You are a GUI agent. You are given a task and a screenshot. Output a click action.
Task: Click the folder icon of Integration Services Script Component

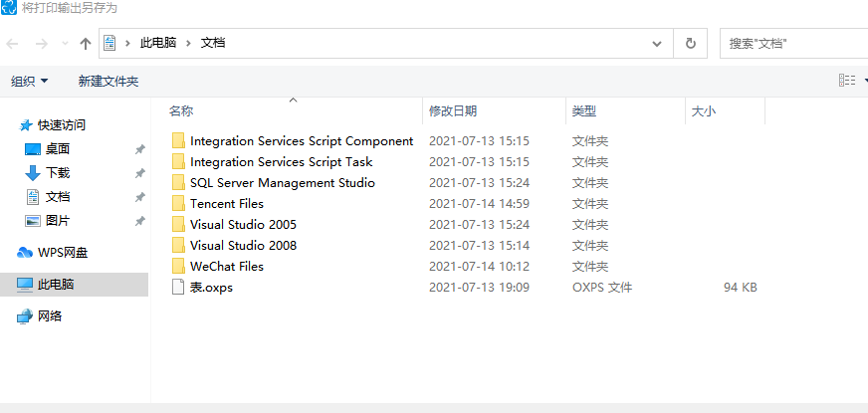pyautogui.click(x=178, y=140)
